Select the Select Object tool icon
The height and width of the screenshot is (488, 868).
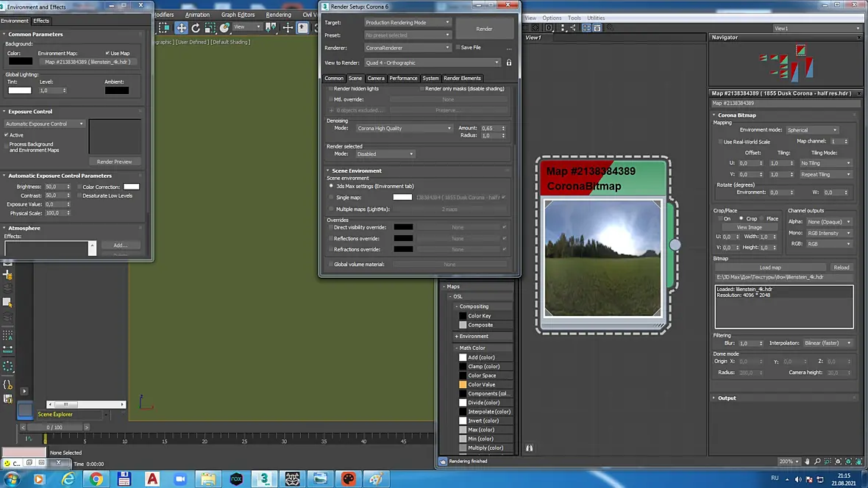(x=165, y=28)
